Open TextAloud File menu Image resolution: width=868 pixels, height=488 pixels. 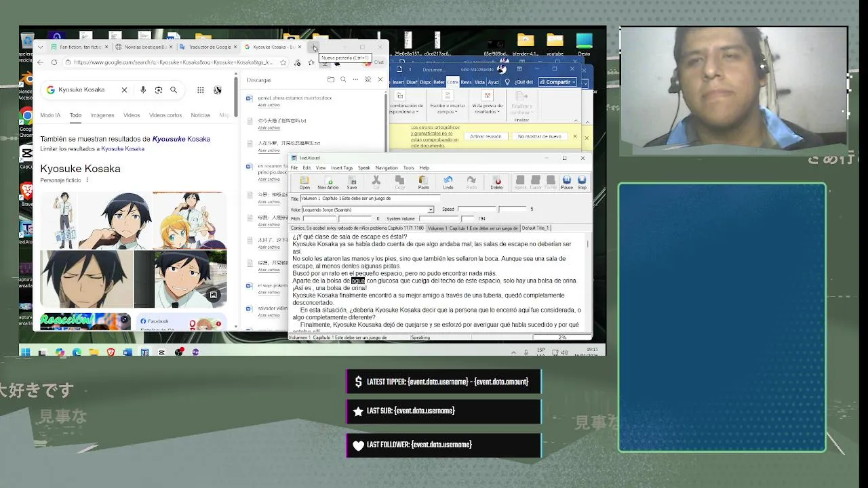(x=294, y=167)
